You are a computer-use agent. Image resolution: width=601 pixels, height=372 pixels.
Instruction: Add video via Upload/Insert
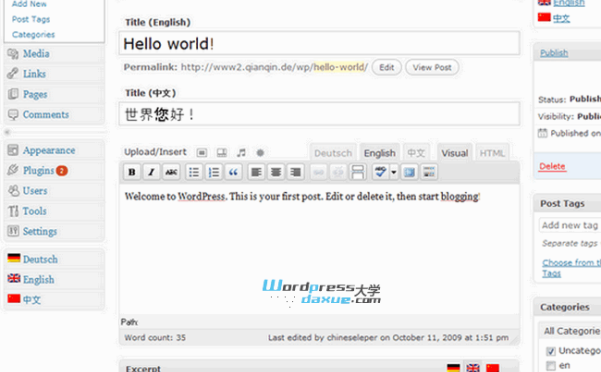tap(222, 153)
